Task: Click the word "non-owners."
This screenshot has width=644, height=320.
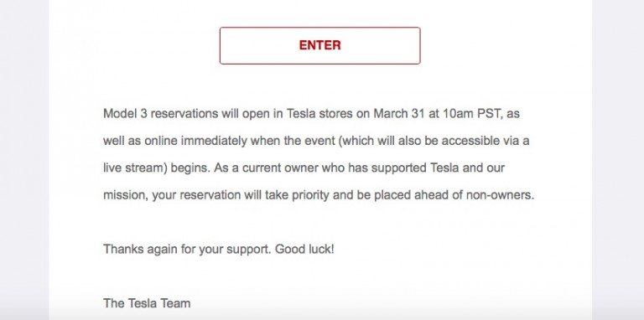Action: tap(500, 195)
